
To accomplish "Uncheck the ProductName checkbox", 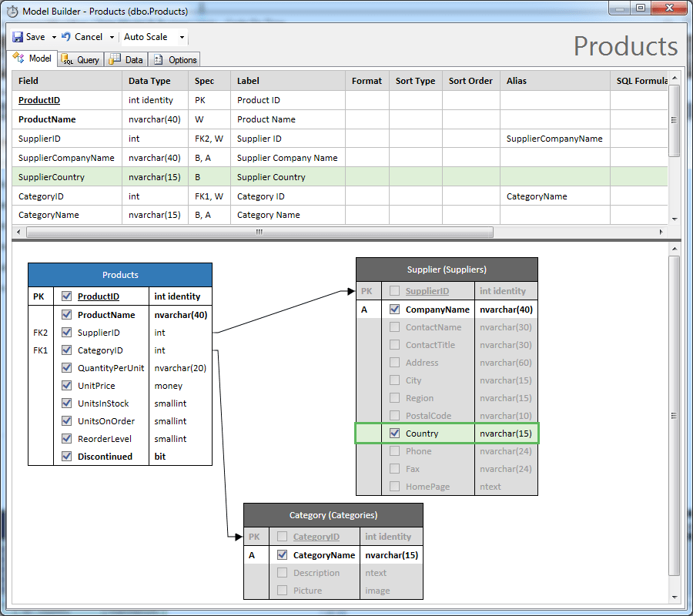I will [67, 315].
